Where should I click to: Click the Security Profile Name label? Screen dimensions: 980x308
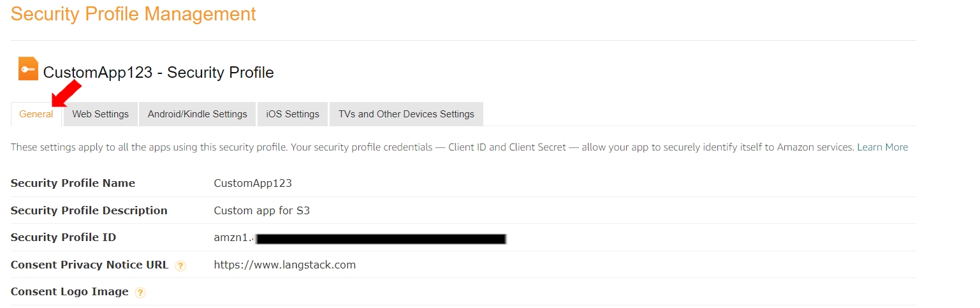73,184
